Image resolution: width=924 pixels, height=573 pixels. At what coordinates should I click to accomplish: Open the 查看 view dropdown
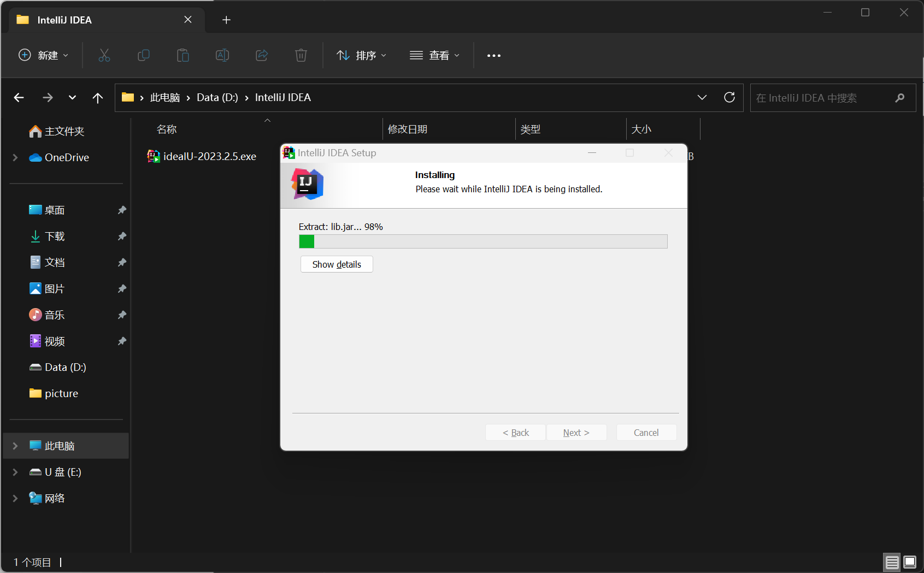pyautogui.click(x=434, y=55)
